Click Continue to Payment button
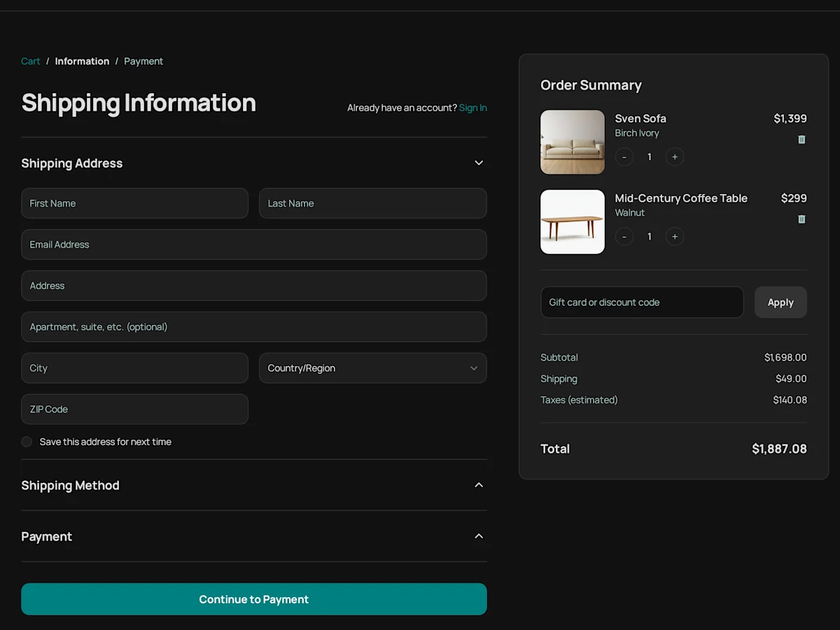840x630 pixels. [x=254, y=599]
